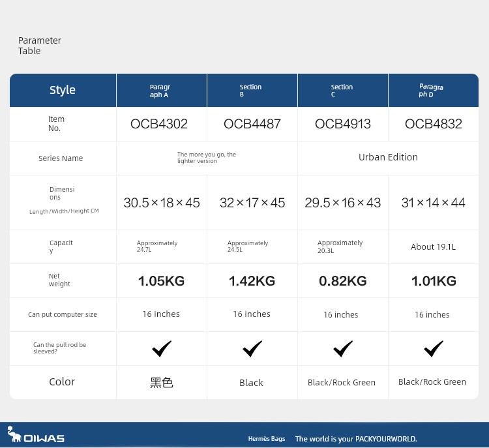This screenshot has height=448, width=489.
Task: Click item number OCB4913
Action: click(x=342, y=124)
